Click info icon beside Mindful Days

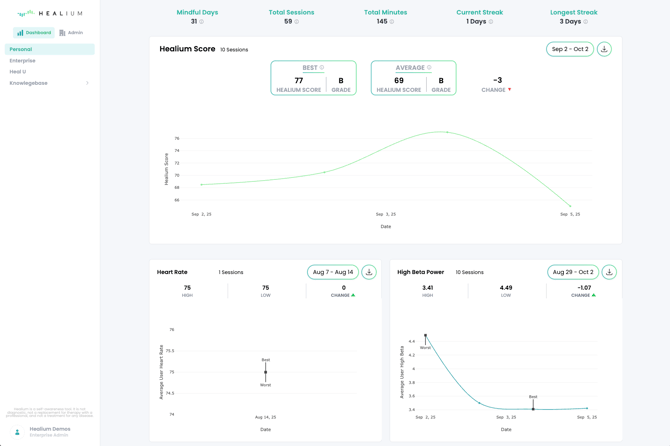[x=202, y=22]
